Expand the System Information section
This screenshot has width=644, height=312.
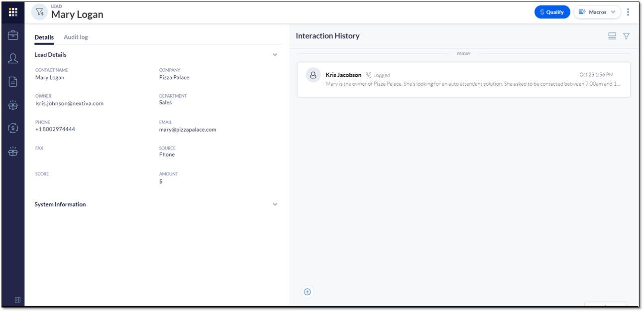coord(275,204)
